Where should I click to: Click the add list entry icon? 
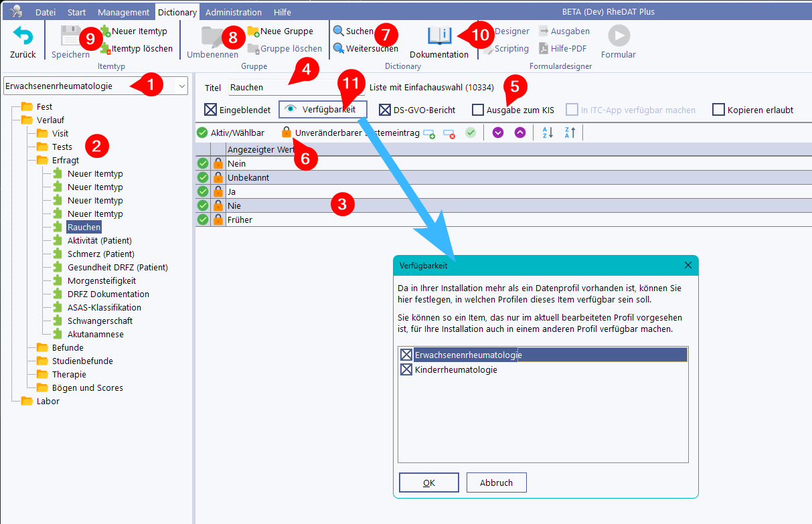[x=429, y=133]
